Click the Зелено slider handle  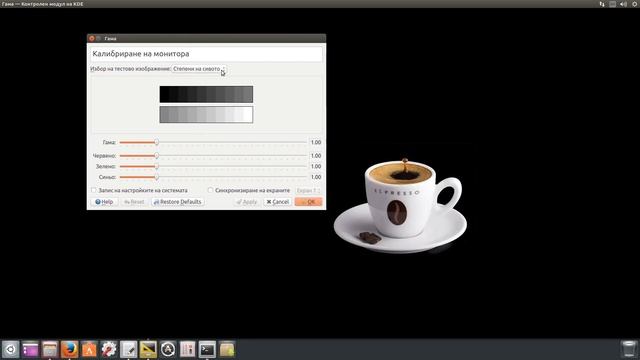click(x=156, y=166)
